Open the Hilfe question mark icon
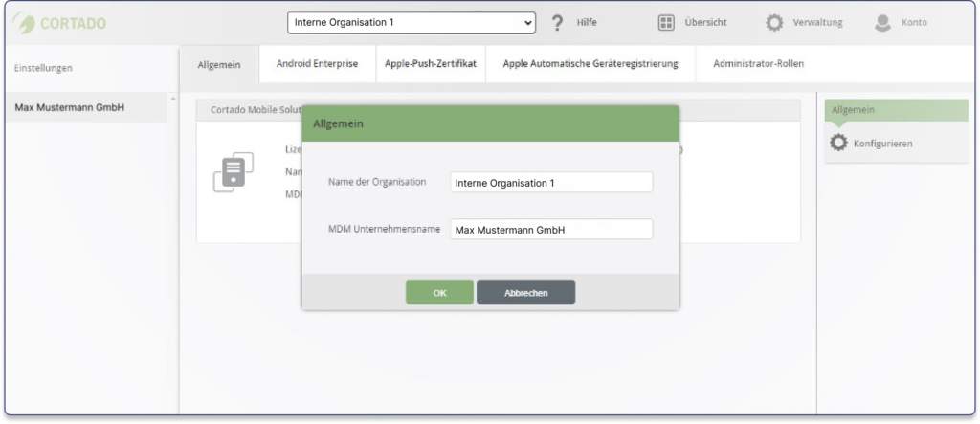This screenshot has width=980, height=424. coord(558,23)
